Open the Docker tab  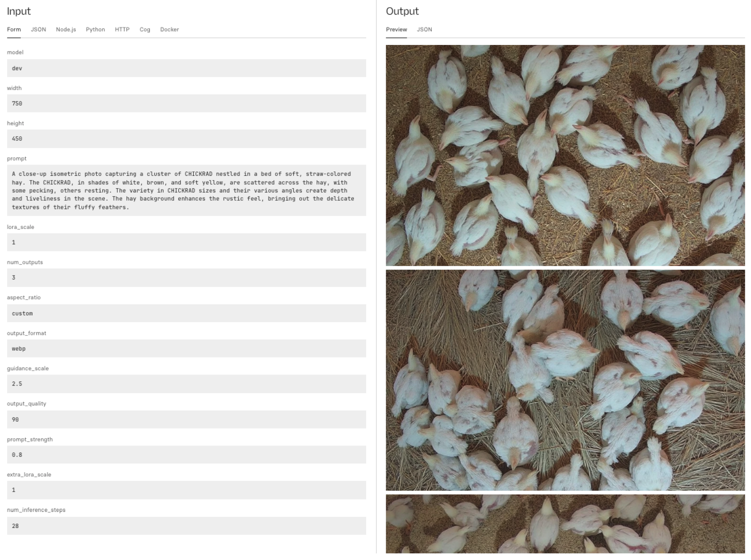(x=169, y=29)
